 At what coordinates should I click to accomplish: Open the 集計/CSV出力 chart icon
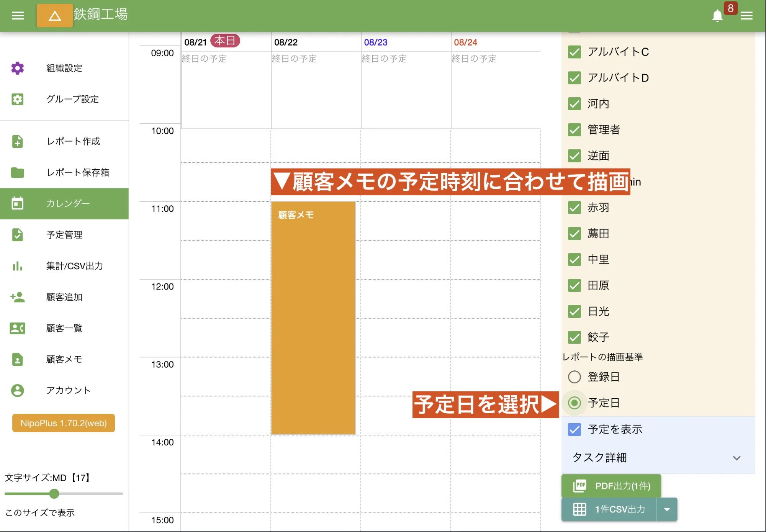17,266
